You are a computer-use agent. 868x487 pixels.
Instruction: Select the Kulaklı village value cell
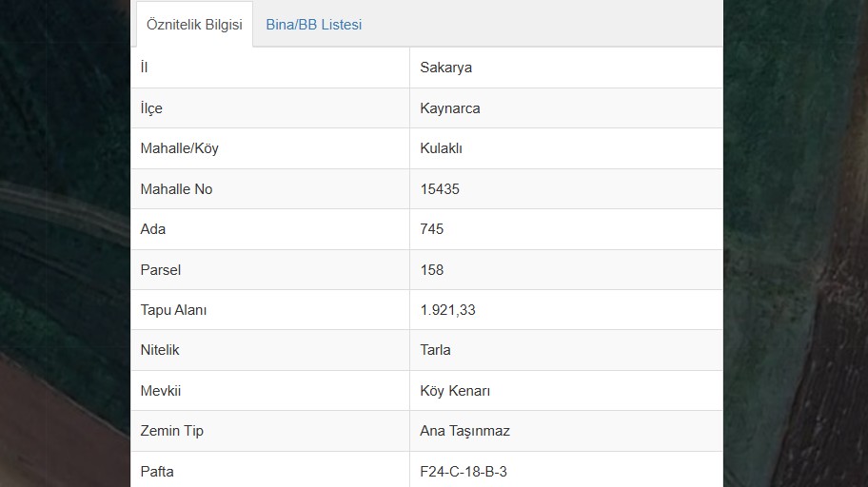(x=565, y=148)
